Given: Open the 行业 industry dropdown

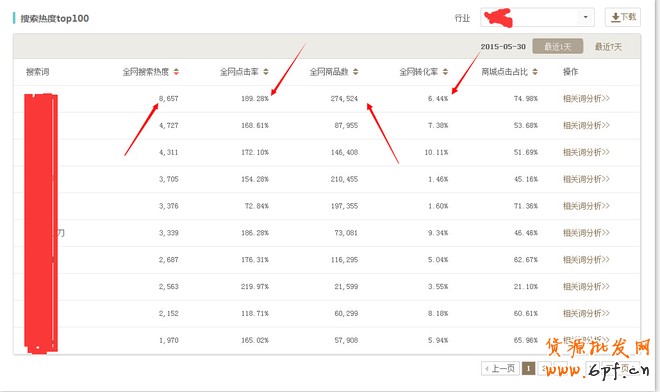Looking at the screenshot, I should (x=538, y=17).
